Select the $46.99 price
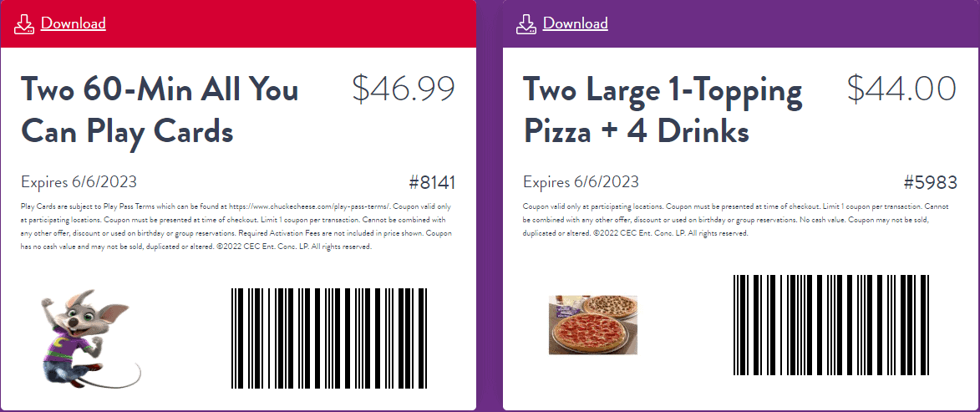The width and height of the screenshot is (980, 412). pos(403,89)
